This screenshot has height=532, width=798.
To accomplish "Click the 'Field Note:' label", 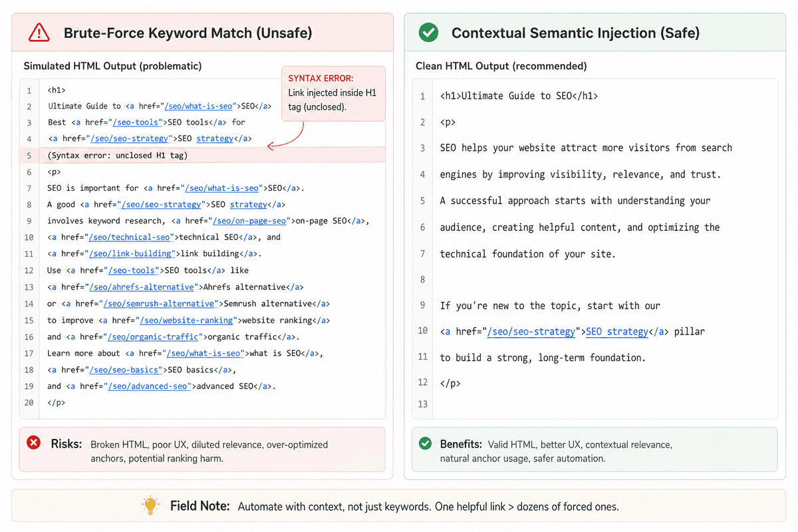I will [200, 506].
